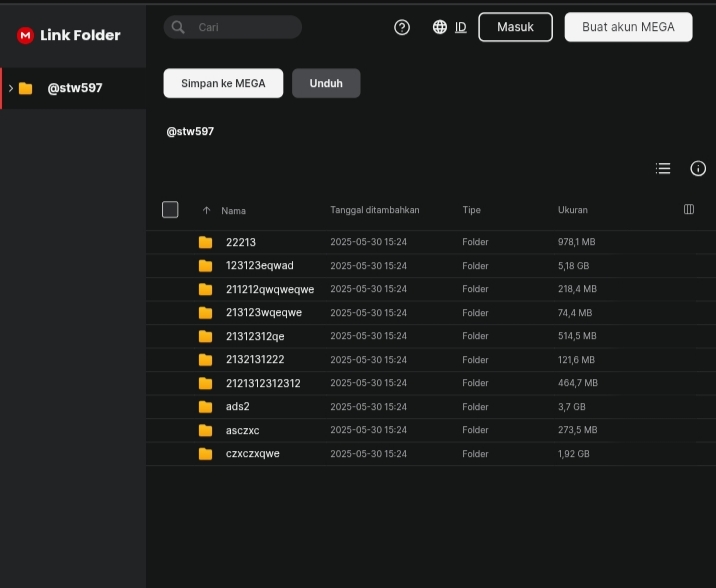This screenshot has width=716, height=588.
Task: Click the 218,4 MB size value
Action: (577, 289)
